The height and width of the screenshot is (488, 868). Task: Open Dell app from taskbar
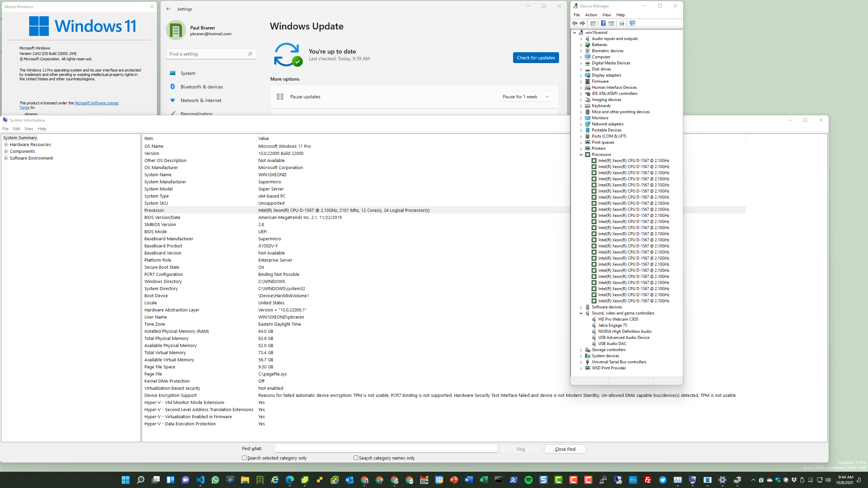point(633,480)
